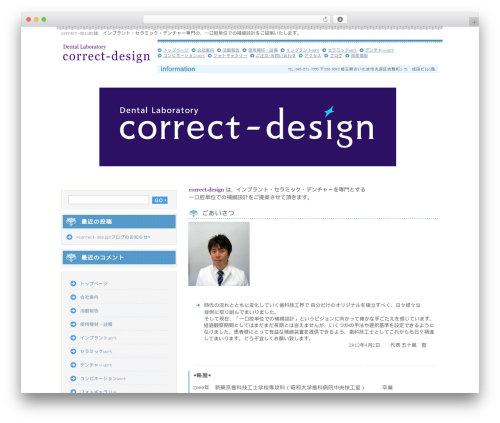The width and height of the screenshot is (500, 423).
Task: Open フォトギャラリー in the top navigation
Action: tap(230, 56)
